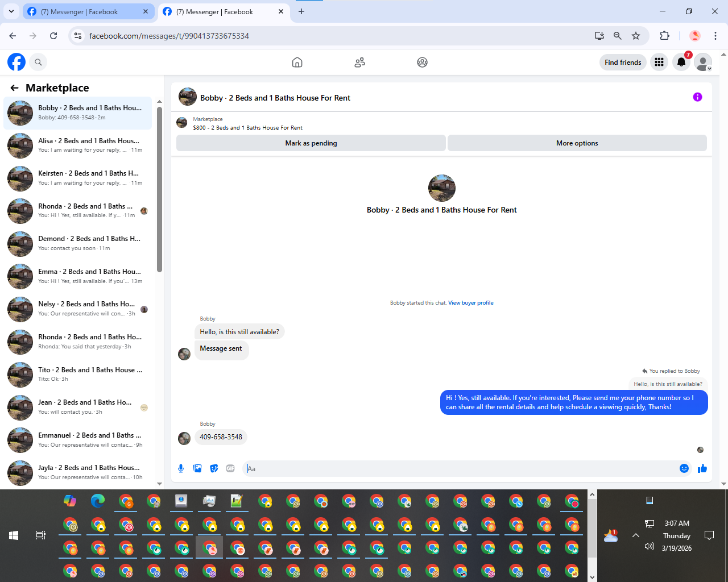The height and width of the screenshot is (582, 728).
Task: Show hidden system tray icons chevron
Action: [x=636, y=535]
